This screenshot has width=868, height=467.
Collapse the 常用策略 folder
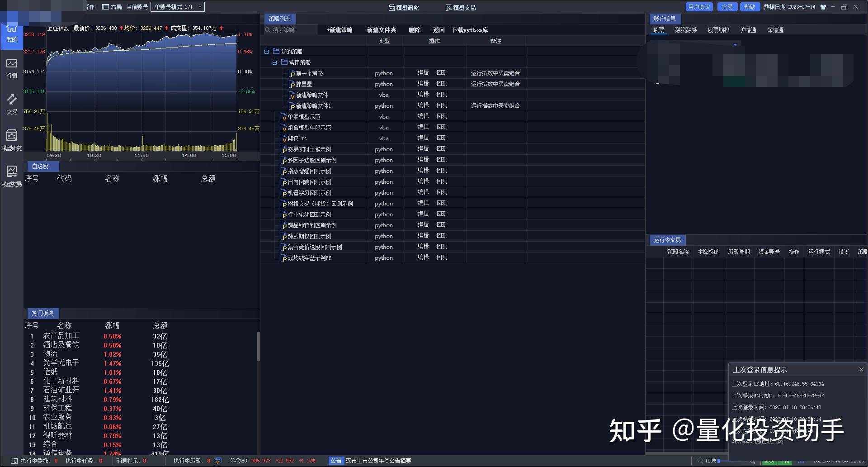click(x=274, y=62)
